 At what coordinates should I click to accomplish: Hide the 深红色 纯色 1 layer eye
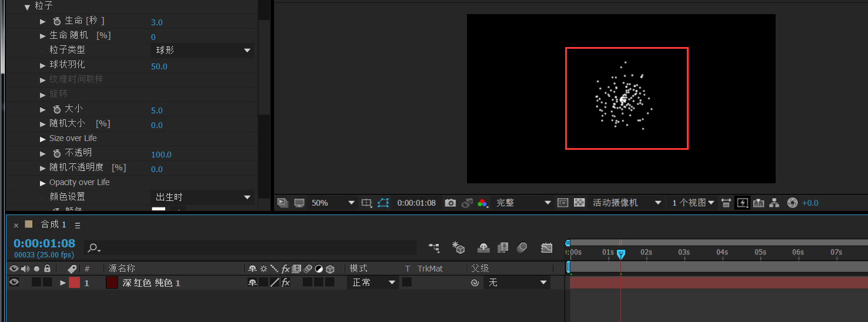click(x=14, y=283)
